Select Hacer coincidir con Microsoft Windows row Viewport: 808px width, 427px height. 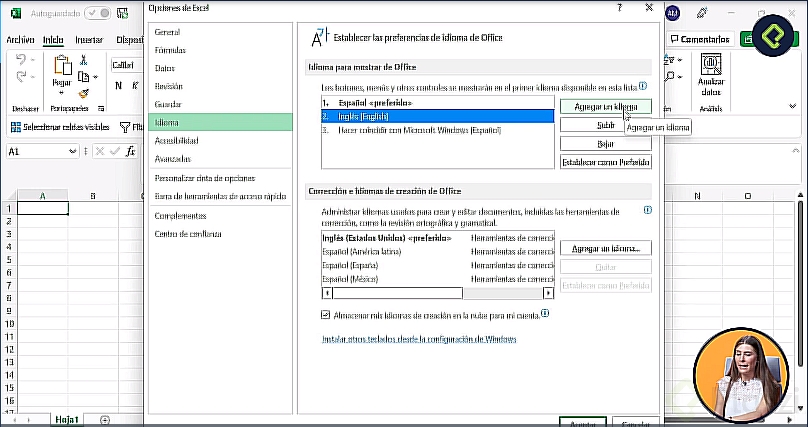point(437,130)
